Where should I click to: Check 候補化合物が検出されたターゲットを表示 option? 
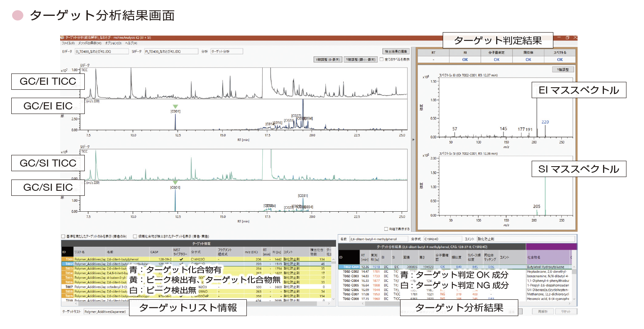[135, 236]
